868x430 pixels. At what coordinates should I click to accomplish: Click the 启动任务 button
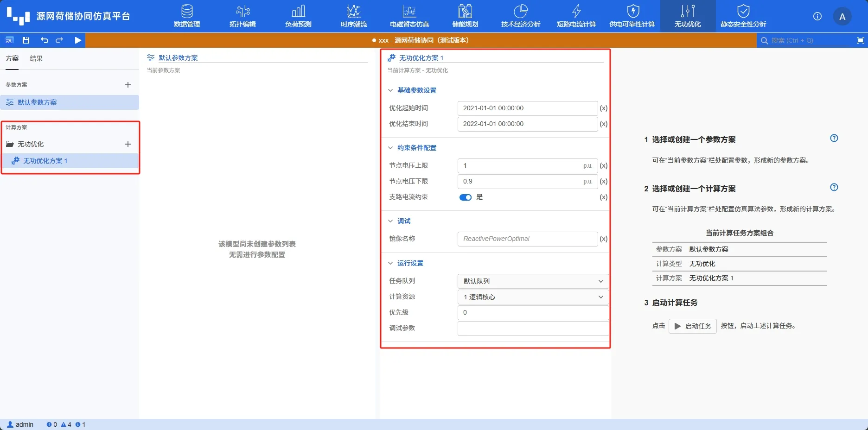(x=692, y=326)
